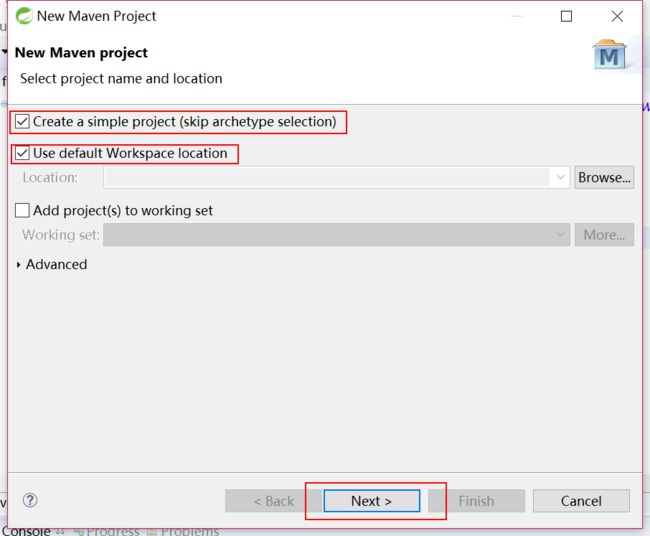Enable Add project(s) to working set
650x536 pixels.
point(22,210)
